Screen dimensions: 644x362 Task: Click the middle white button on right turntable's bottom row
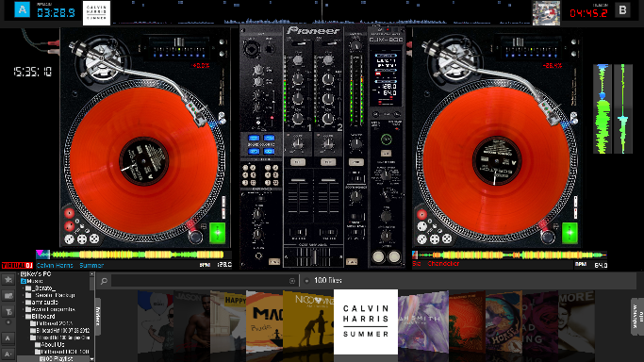pyautogui.click(x=435, y=239)
